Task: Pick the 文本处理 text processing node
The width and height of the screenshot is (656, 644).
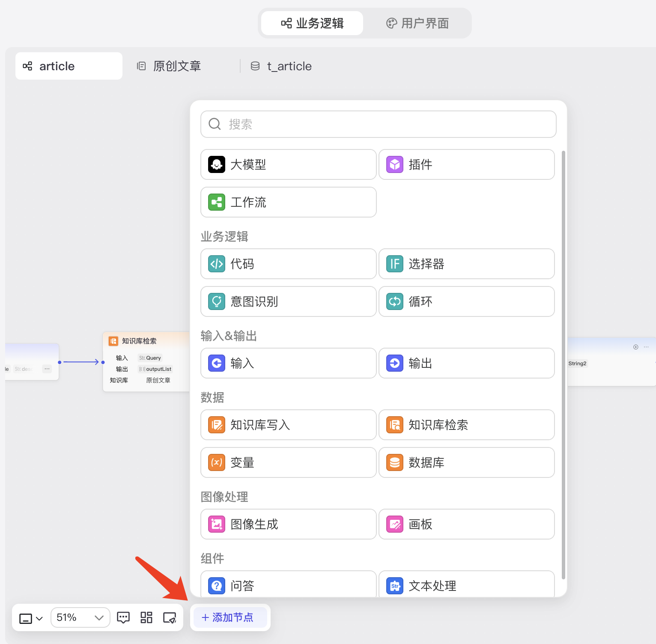Action: point(466,584)
